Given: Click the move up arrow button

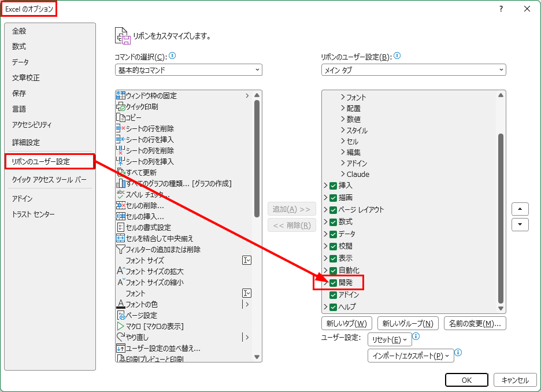Looking at the screenshot, I should click(520, 209).
